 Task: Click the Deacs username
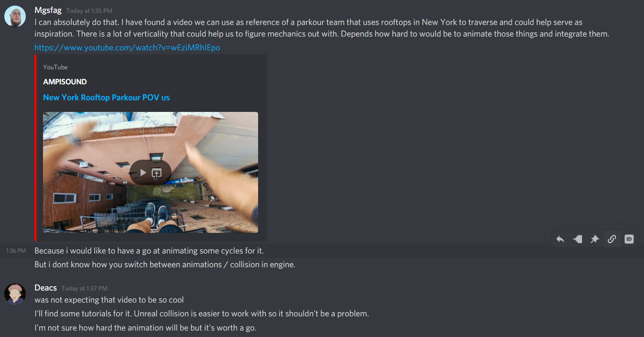point(46,288)
